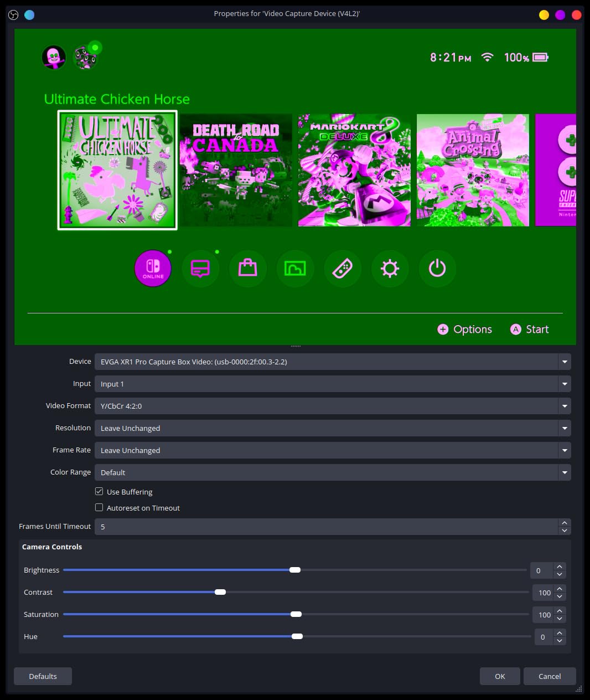Screen dimensions: 590x700
Task: Click the Wi-Fi icon in the preview
Action: 487,57
